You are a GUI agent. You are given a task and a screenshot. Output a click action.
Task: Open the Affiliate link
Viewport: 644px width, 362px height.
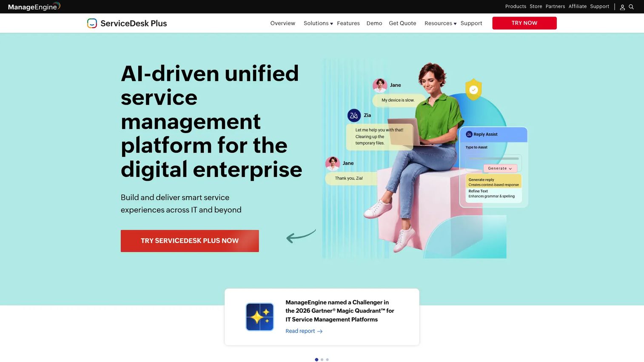coord(578,6)
